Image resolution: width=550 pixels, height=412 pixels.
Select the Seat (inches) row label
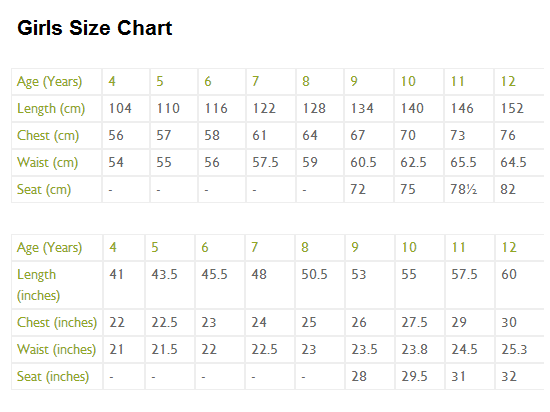click(53, 376)
